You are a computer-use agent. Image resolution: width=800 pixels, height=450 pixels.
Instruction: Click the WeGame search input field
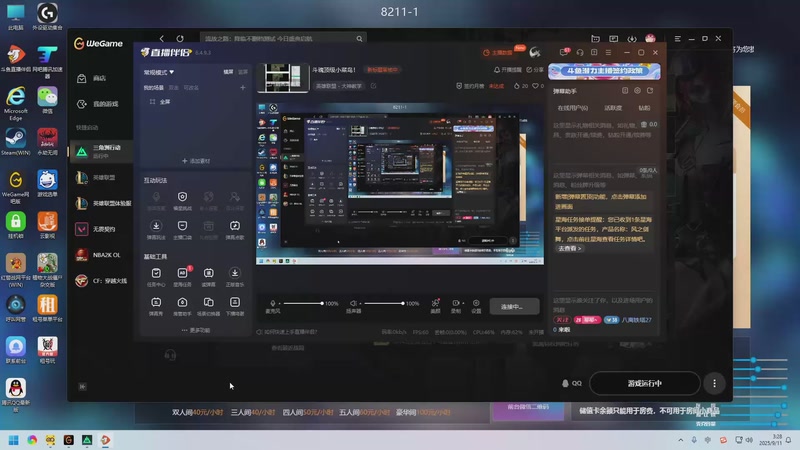pos(283,38)
